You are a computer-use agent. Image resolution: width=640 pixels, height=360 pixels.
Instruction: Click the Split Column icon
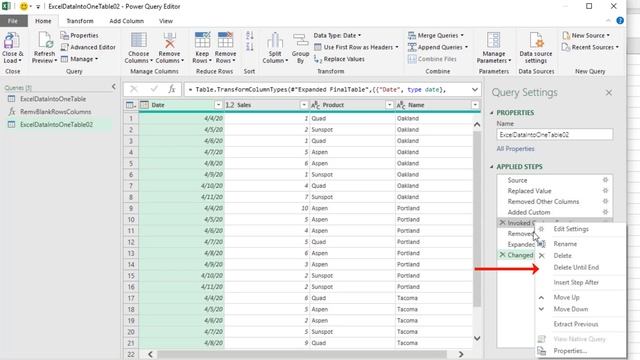point(275,40)
